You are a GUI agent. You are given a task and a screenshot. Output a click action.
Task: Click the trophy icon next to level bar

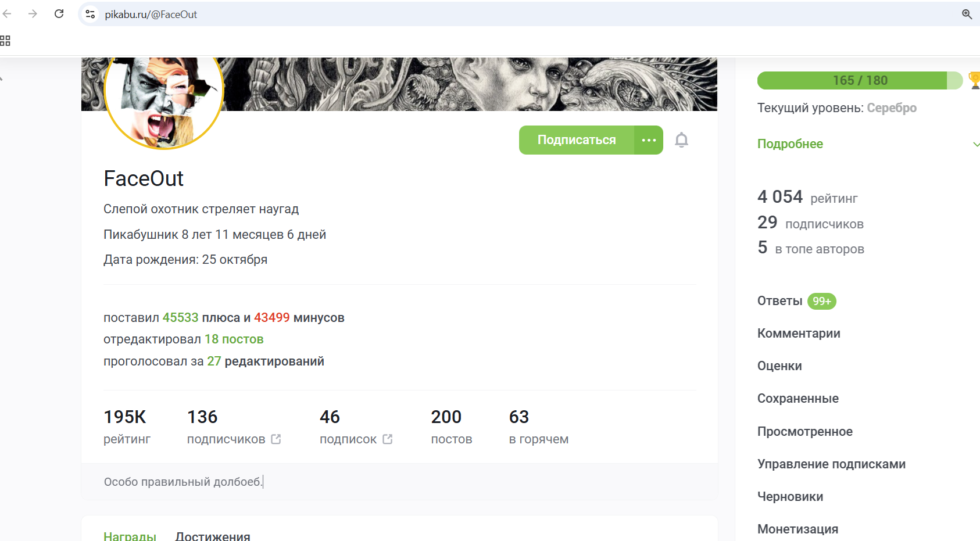975,80
